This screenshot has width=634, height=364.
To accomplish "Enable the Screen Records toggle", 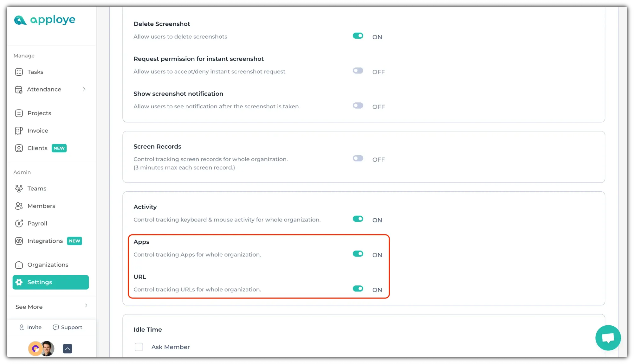I will (x=358, y=158).
